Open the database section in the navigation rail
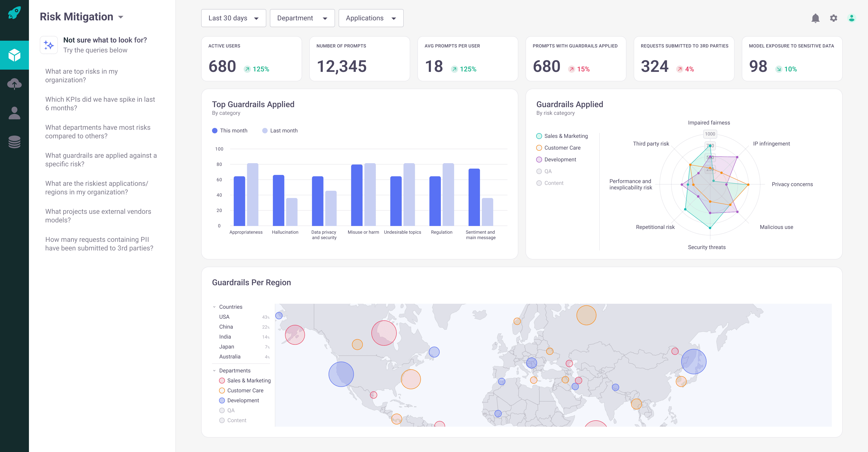The image size is (868, 452). pos(14,141)
